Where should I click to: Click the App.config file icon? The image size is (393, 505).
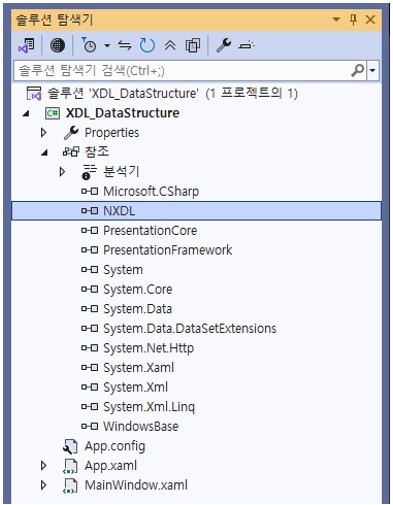click(x=70, y=446)
